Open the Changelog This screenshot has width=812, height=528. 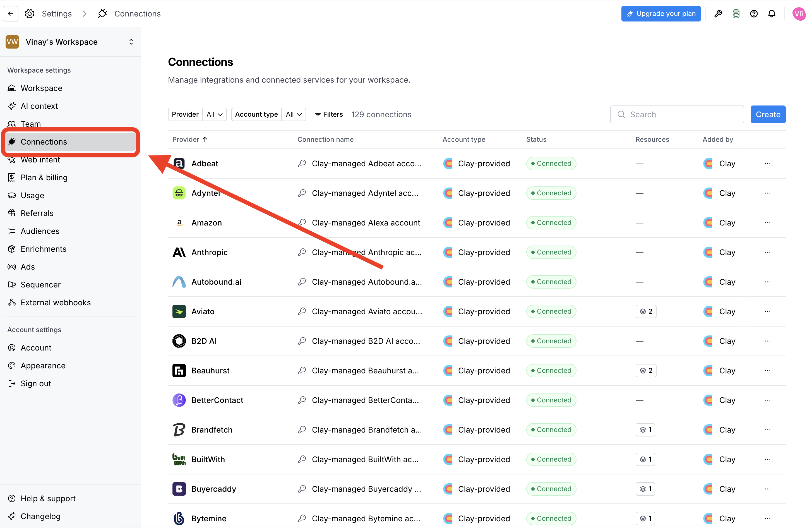(70, 516)
